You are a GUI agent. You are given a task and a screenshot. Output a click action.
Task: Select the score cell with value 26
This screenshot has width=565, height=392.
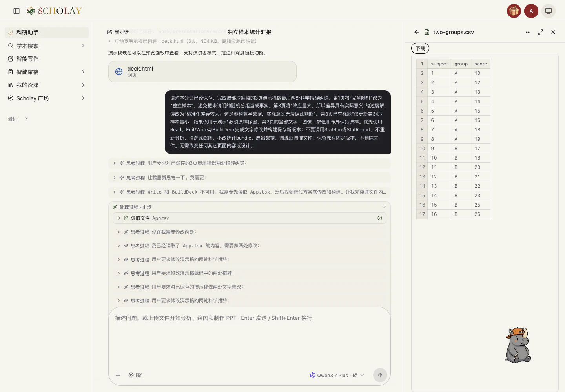481,214
